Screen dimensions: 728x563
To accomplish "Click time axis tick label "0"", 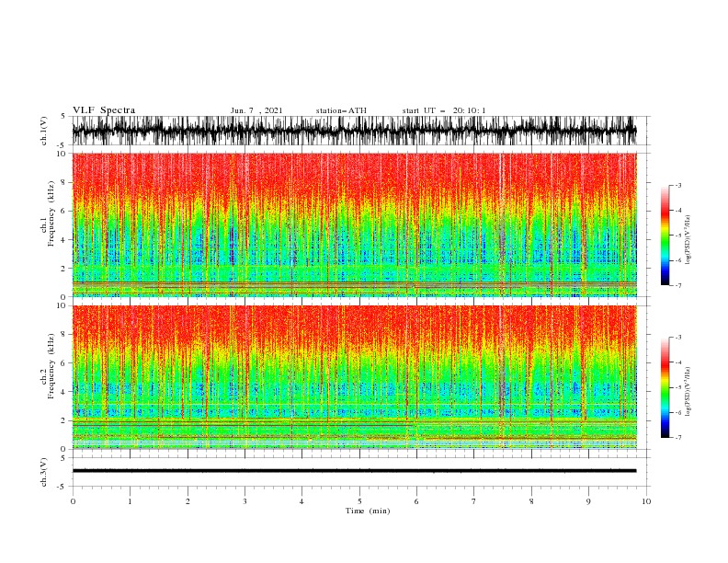I will pos(73,501).
